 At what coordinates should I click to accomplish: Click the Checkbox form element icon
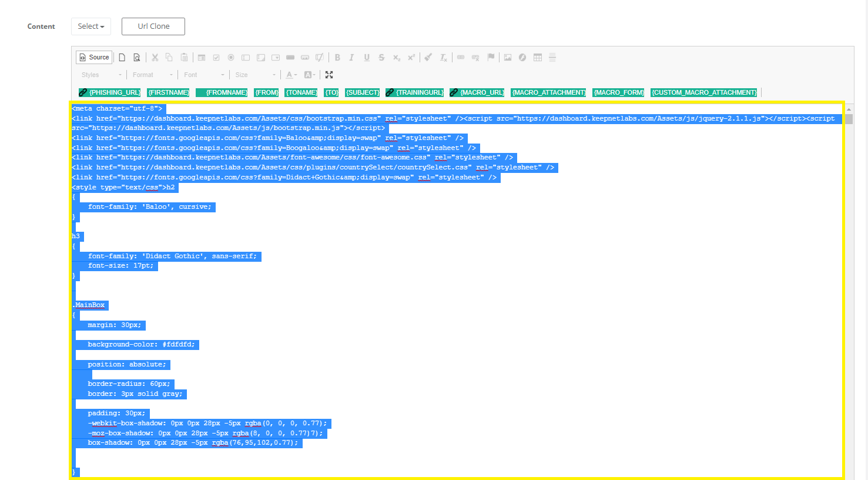(x=216, y=57)
